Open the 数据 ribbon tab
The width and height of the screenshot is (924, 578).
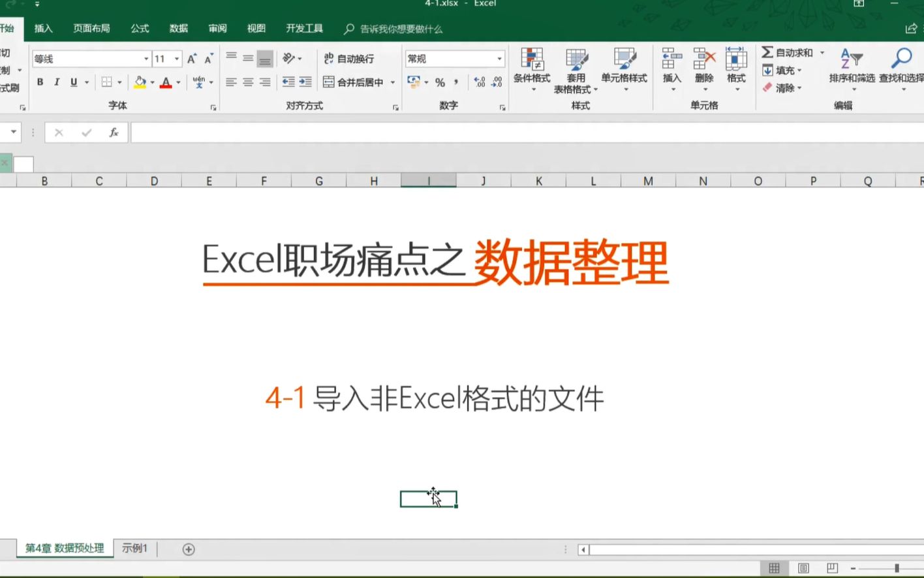[x=179, y=29]
